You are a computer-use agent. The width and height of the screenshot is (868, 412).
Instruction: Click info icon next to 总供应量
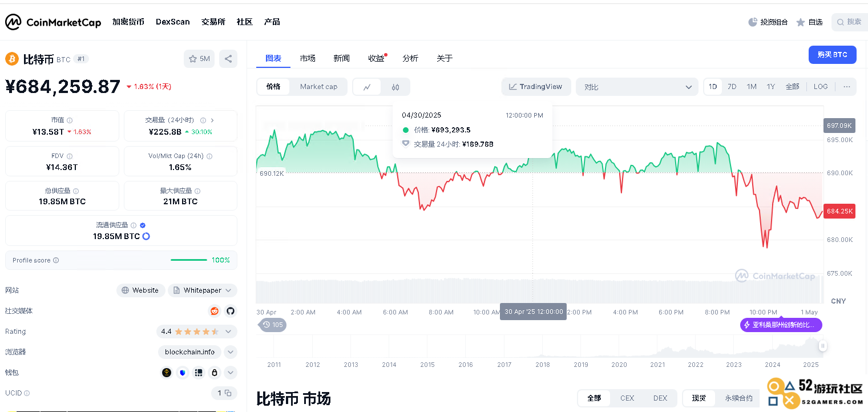click(x=76, y=191)
